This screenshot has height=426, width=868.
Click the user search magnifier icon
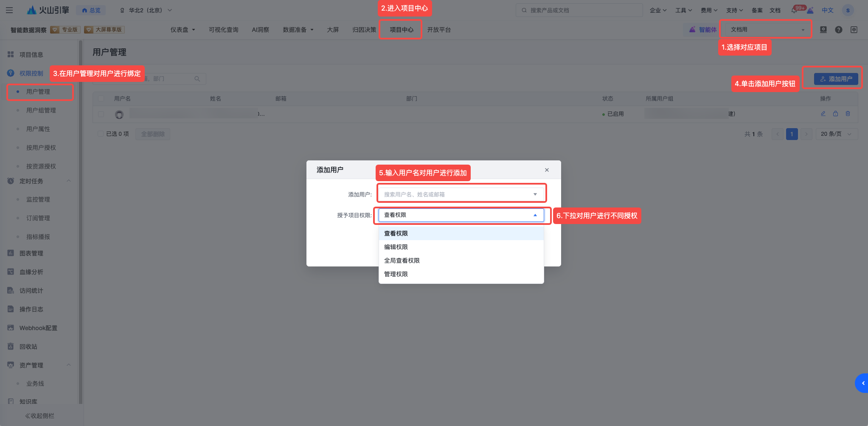point(197,79)
